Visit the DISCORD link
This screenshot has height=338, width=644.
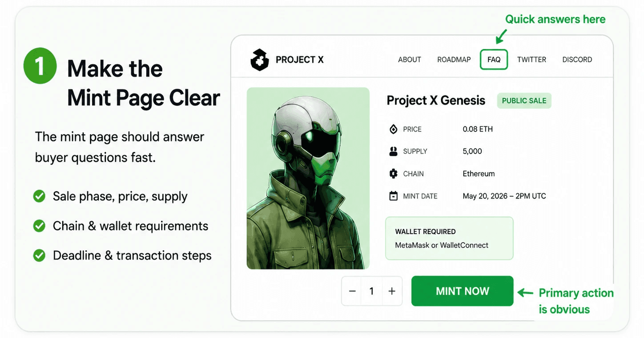577,60
